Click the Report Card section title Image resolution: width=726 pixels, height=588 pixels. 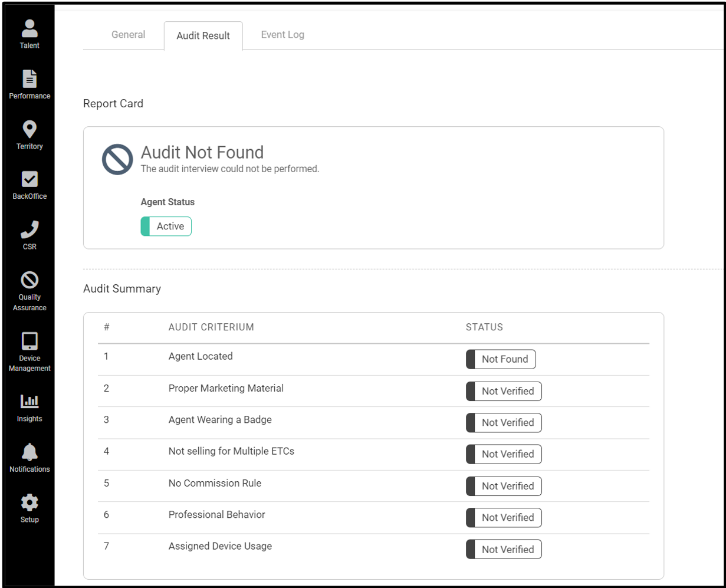click(x=113, y=104)
